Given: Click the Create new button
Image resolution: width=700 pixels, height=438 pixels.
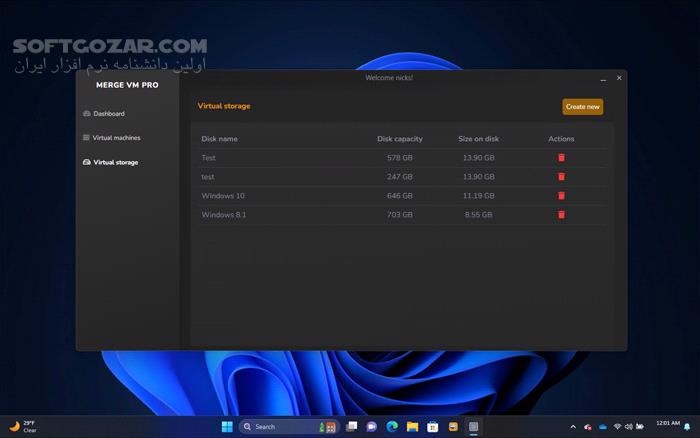Looking at the screenshot, I should pos(583,107).
